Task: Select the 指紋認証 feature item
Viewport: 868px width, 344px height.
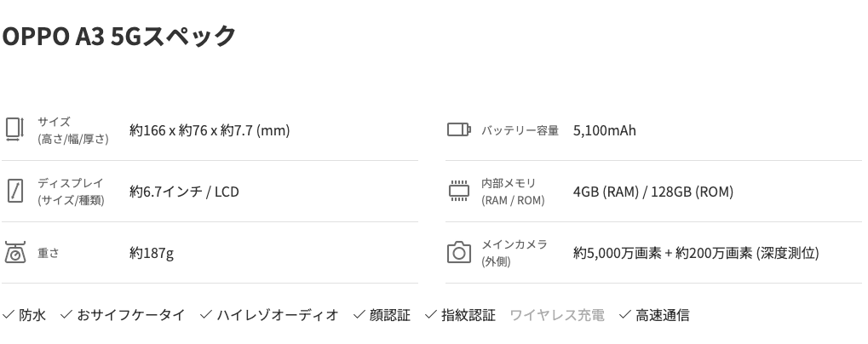Action: coord(461,315)
